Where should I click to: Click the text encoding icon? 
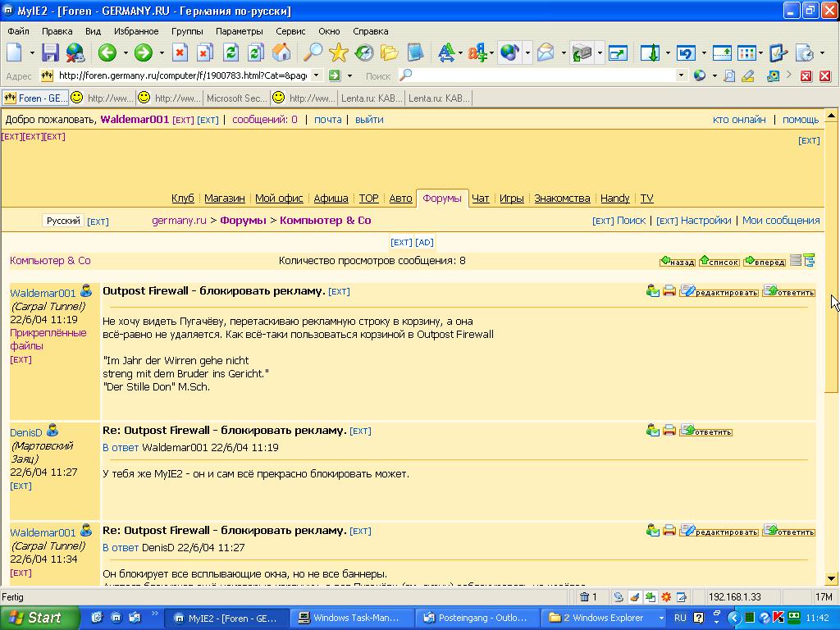click(477, 52)
